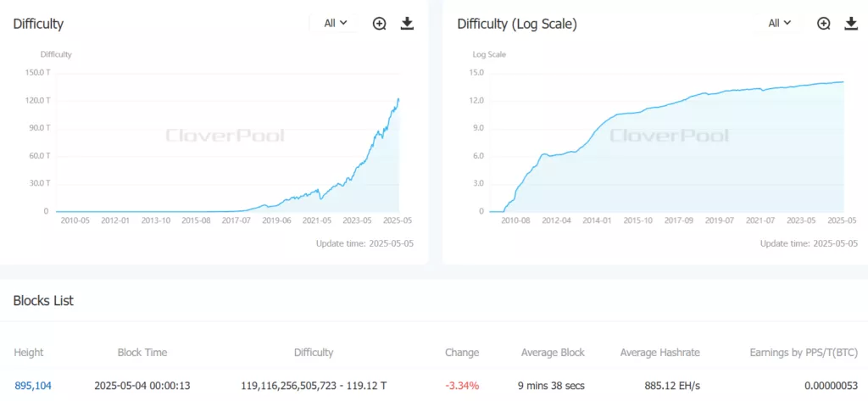Click the Average Hashrate column header
This screenshot has width=868, height=401.
coord(660,353)
